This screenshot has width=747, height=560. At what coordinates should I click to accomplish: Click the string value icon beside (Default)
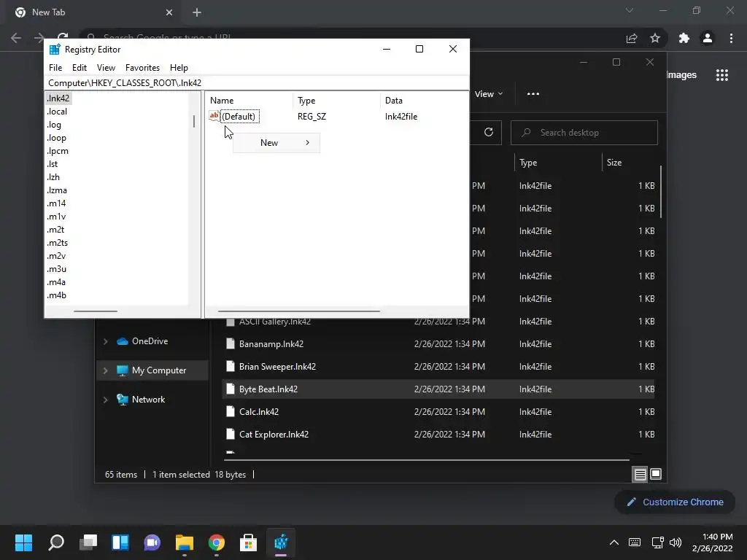pyautogui.click(x=214, y=116)
